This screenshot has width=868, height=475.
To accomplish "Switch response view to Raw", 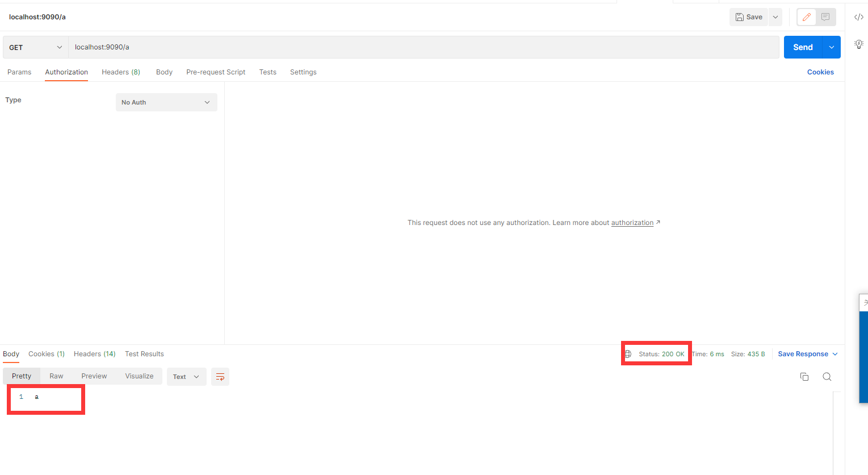I will coord(56,376).
